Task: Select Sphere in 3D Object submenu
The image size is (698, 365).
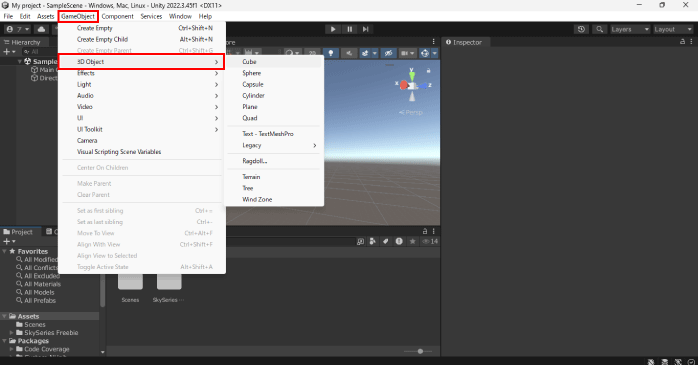Action: pyautogui.click(x=274, y=73)
